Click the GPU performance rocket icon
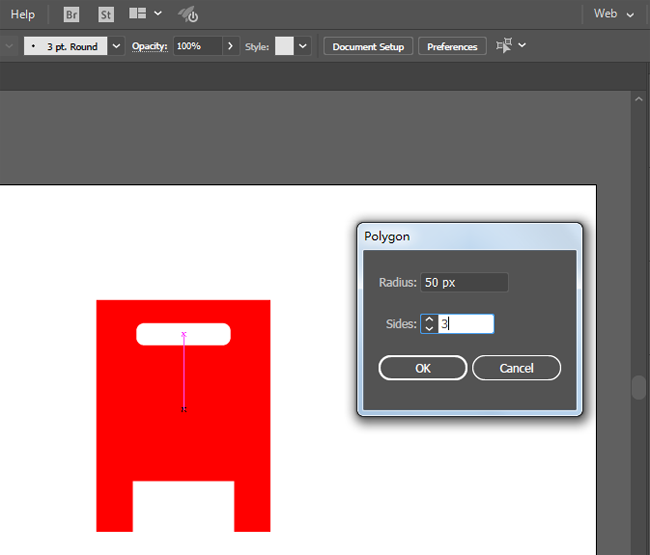This screenshot has height=555, width=650. [188, 14]
